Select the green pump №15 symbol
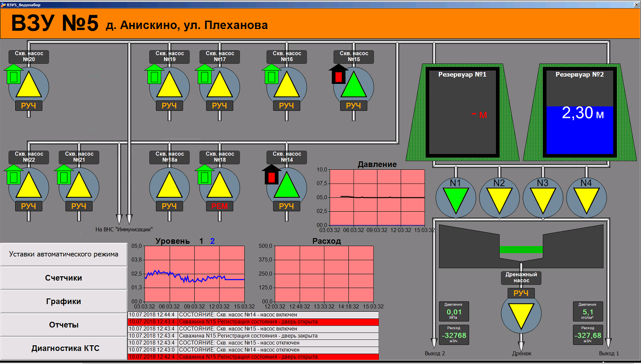The image size is (641, 364). pyautogui.click(x=353, y=86)
